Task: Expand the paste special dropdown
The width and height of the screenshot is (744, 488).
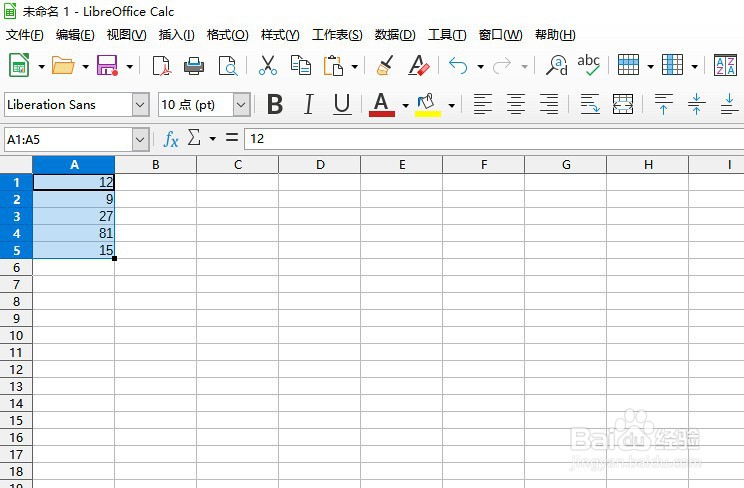Action: (x=354, y=66)
